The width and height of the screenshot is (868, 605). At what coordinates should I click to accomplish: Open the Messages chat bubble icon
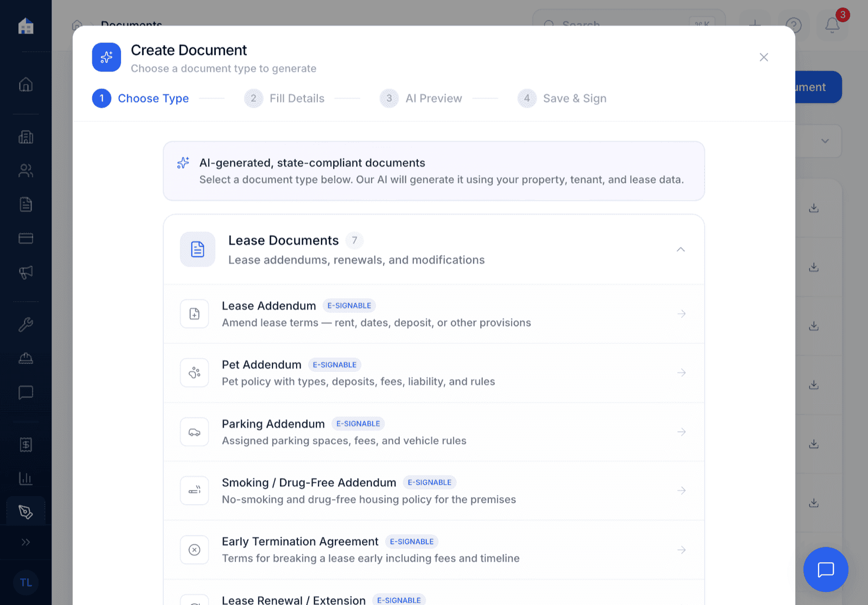(25, 392)
